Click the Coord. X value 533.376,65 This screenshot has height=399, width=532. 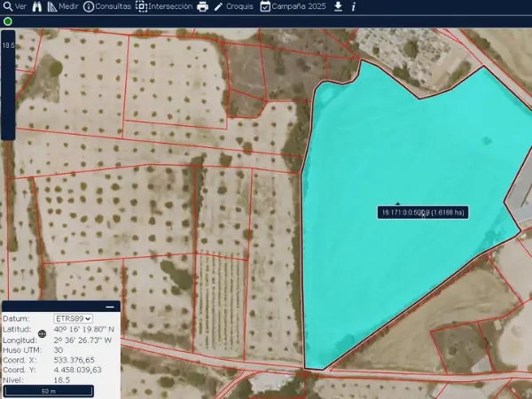click(x=74, y=360)
